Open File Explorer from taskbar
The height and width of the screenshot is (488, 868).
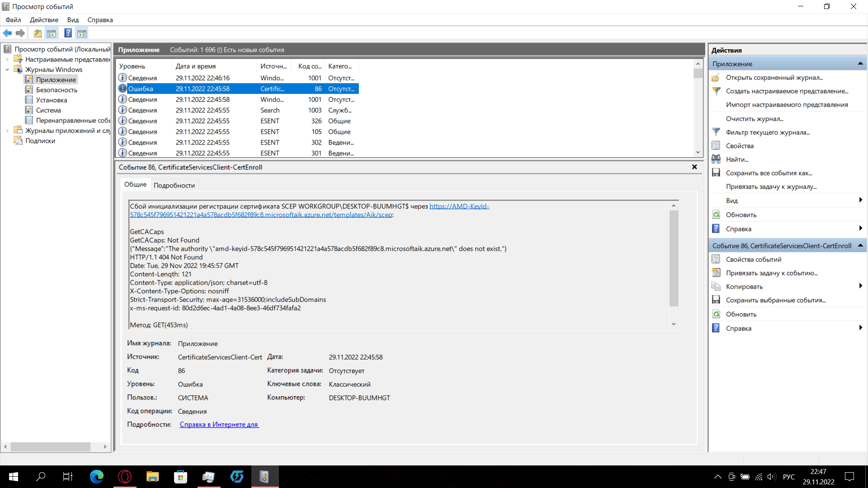click(x=153, y=477)
